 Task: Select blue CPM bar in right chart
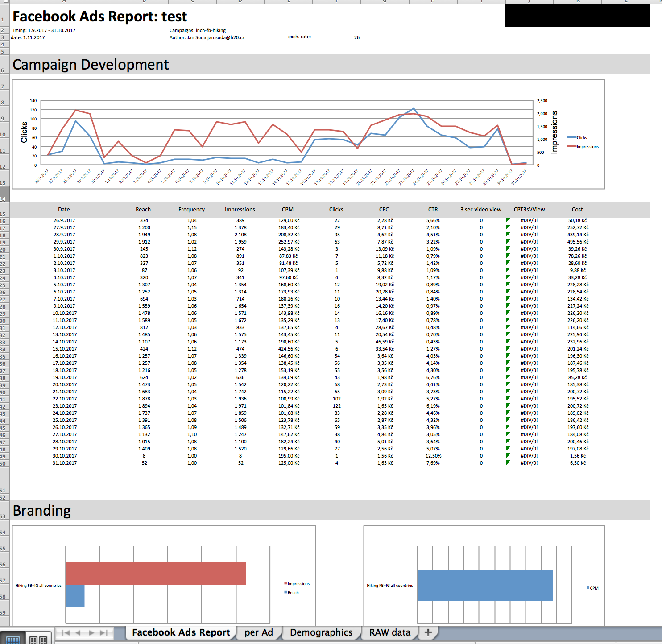pos(485,585)
